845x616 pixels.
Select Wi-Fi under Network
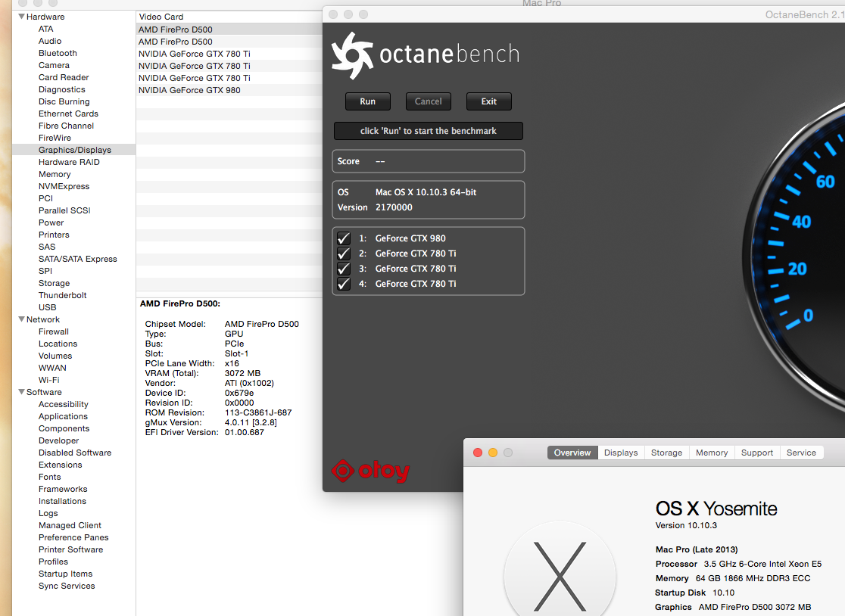tap(49, 380)
